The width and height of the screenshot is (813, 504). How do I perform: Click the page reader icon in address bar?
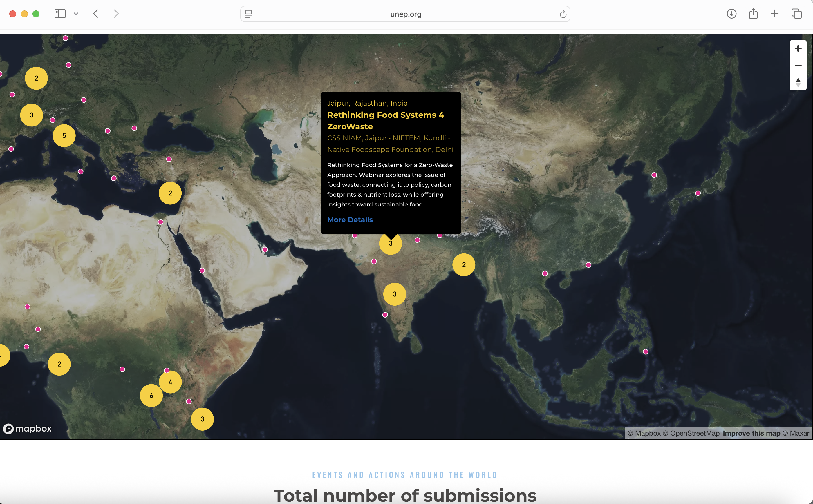click(248, 14)
